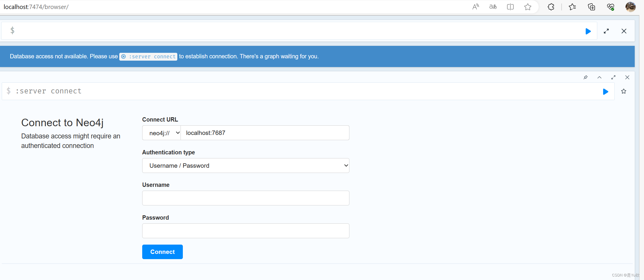The width and height of the screenshot is (644, 280).
Task: Open the browser collections panel
Action: [x=591, y=7]
